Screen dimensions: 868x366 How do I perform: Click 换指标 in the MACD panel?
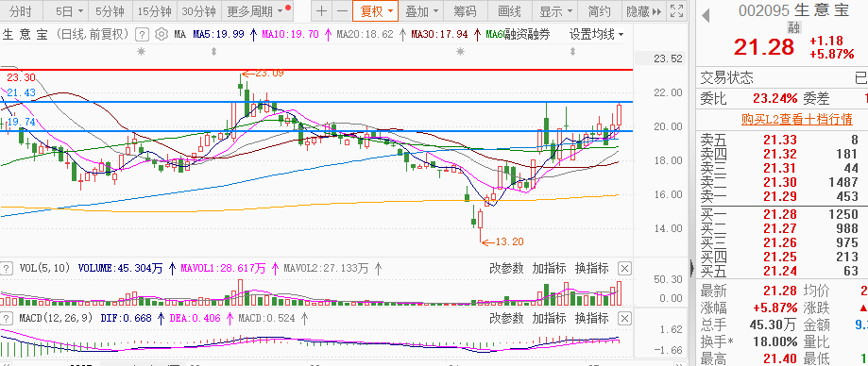592,319
